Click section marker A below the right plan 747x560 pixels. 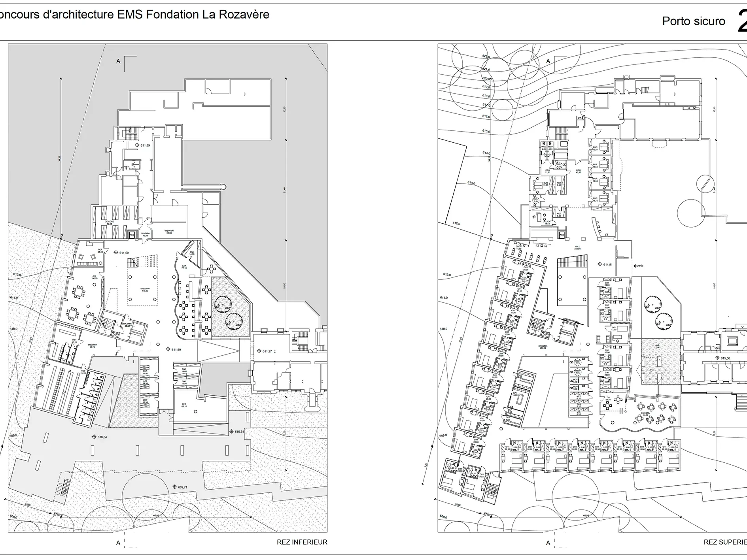[548, 543]
